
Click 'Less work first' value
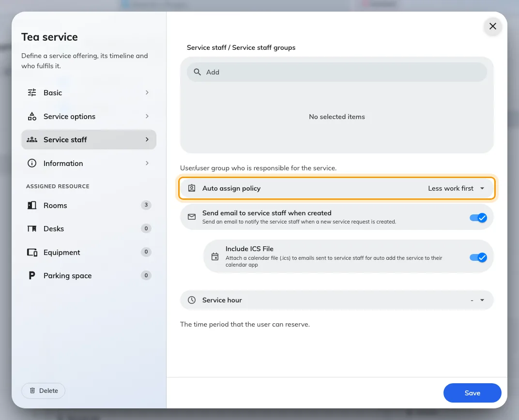coord(450,188)
